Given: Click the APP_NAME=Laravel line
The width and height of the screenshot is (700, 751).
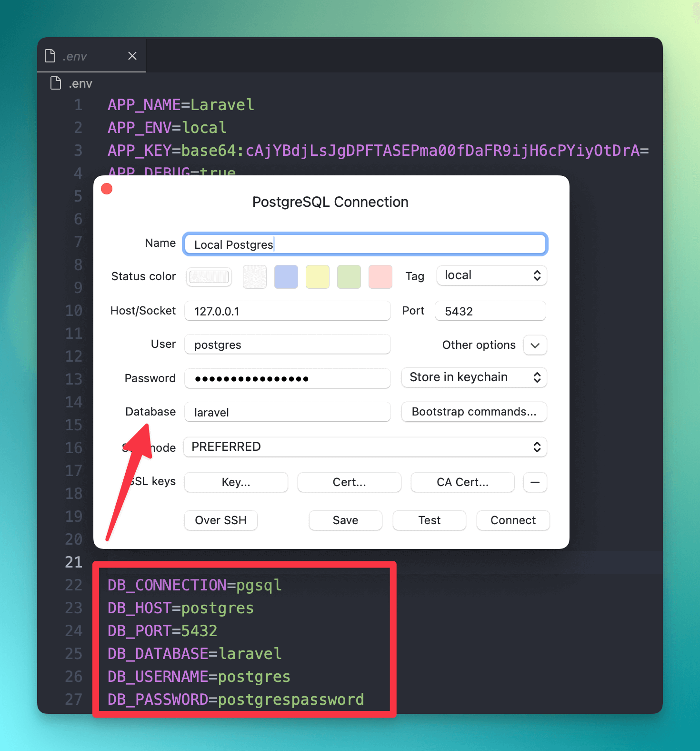Looking at the screenshot, I should [181, 105].
